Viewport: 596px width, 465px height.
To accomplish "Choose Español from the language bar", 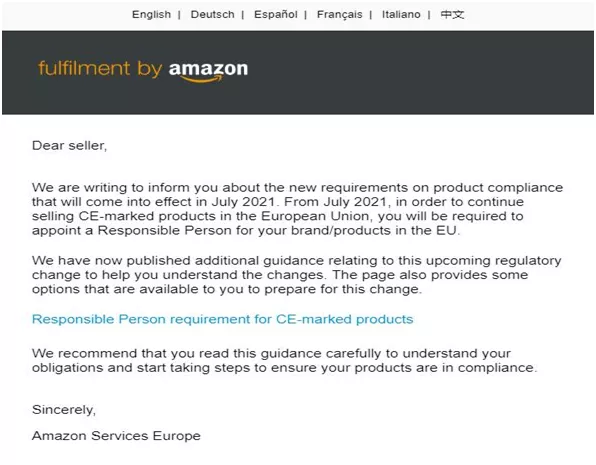I will pos(276,14).
